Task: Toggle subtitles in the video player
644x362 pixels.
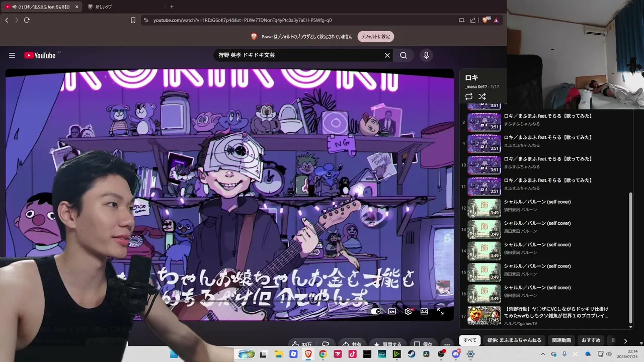Action: (x=392, y=311)
